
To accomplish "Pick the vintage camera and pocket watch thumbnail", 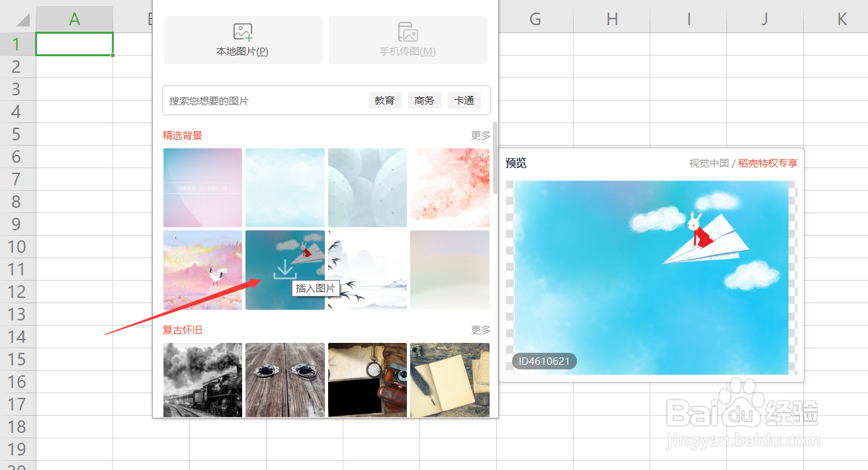I will [x=367, y=380].
